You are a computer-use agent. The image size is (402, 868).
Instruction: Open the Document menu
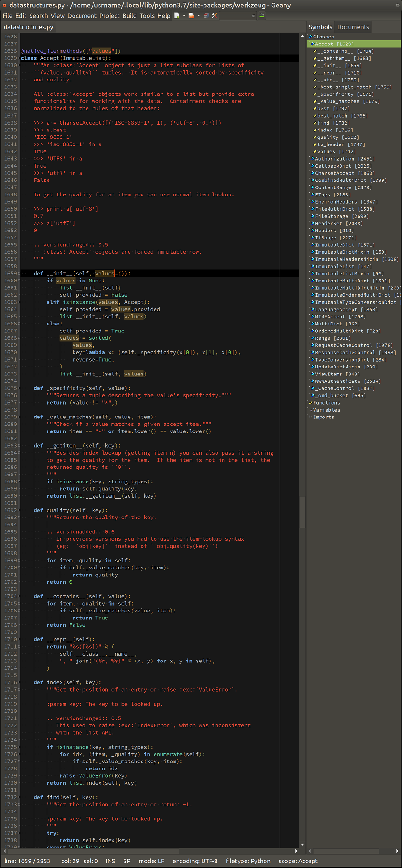[x=82, y=16]
